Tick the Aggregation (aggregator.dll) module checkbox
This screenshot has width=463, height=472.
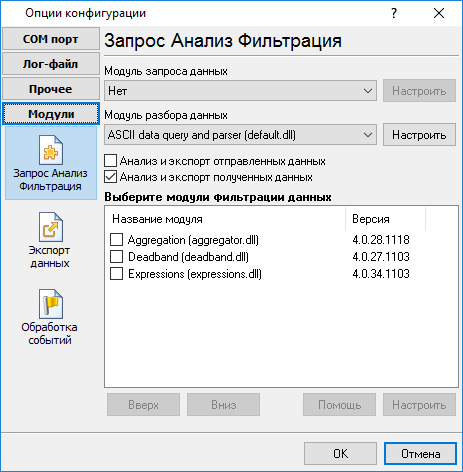116,240
